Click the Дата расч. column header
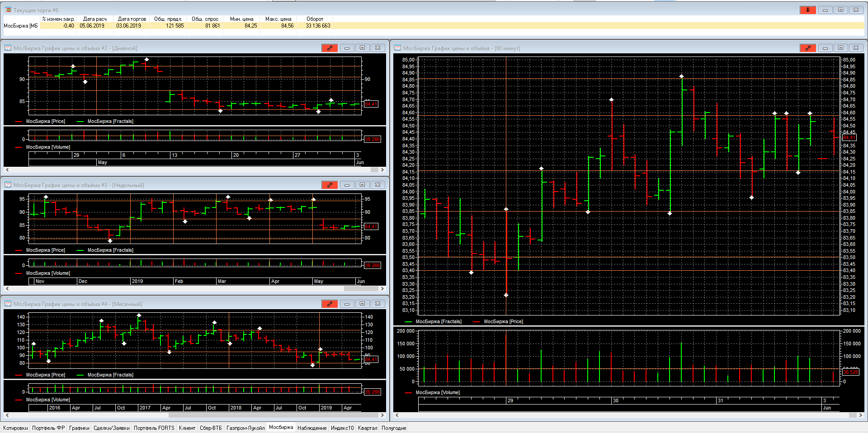Screen dimensions: 868x433 click(95, 19)
